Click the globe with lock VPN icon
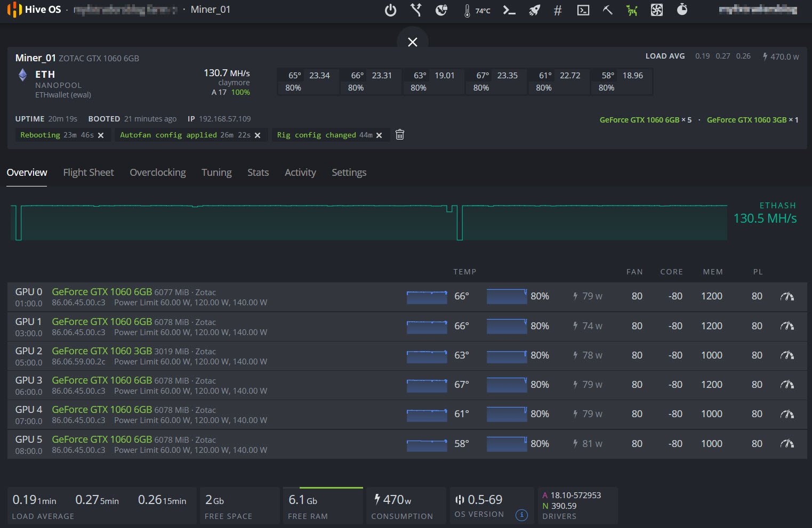Screen dimensions: 812x528 coord(441,10)
